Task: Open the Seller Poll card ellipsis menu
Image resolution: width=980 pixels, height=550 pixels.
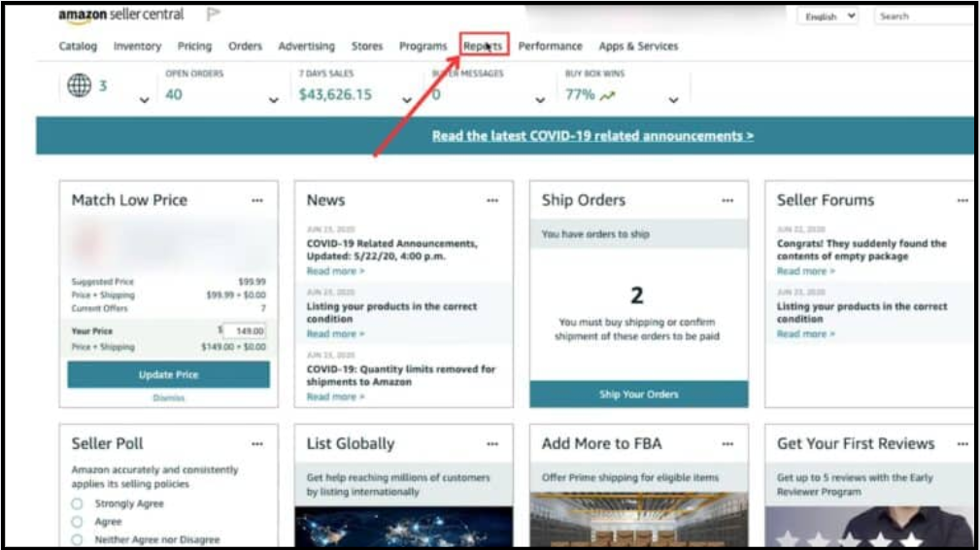Action: [257, 443]
